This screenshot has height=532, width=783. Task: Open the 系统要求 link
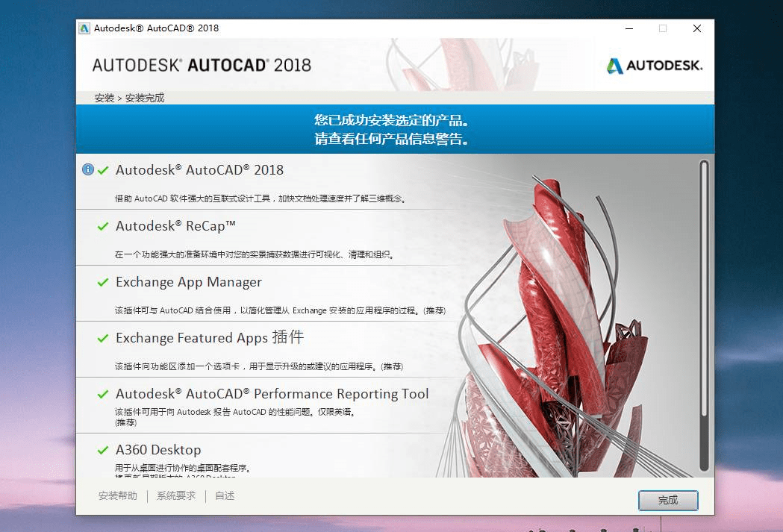pos(175,495)
